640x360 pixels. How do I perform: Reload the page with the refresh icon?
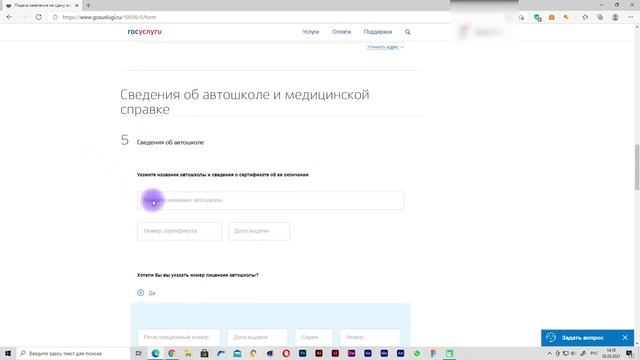[x=38, y=17]
